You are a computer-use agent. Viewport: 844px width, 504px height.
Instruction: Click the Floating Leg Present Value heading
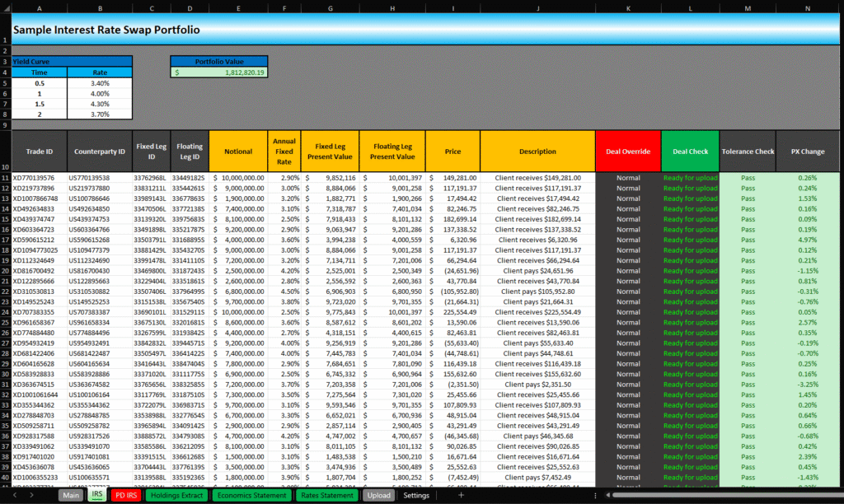click(x=392, y=152)
